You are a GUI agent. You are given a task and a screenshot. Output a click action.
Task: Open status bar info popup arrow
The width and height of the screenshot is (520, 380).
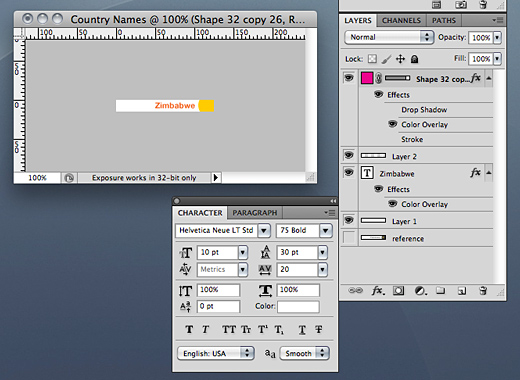(216, 178)
